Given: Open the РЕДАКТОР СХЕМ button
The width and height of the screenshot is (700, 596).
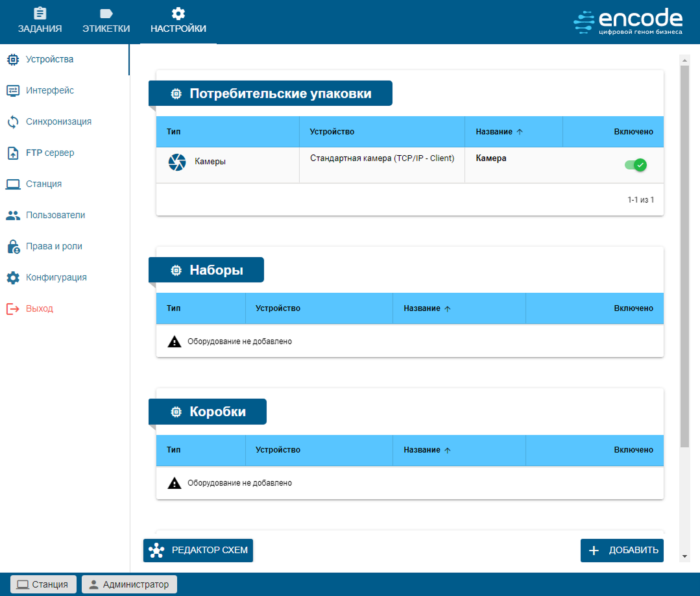Looking at the screenshot, I should (x=198, y=551).
